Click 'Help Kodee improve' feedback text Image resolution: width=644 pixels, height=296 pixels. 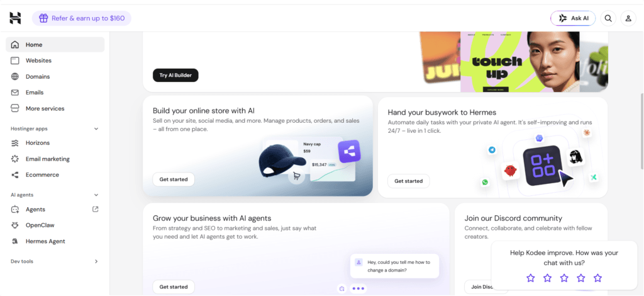point(564,258)
